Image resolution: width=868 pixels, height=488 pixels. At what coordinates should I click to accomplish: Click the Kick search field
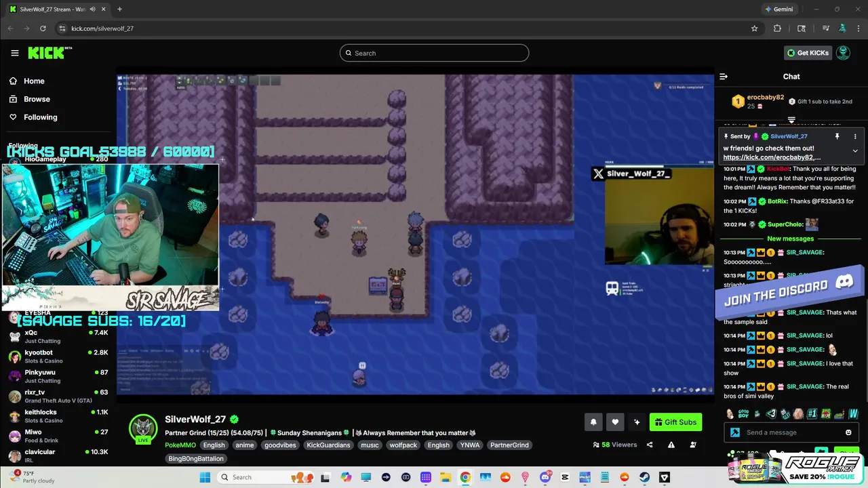[434, 53]
